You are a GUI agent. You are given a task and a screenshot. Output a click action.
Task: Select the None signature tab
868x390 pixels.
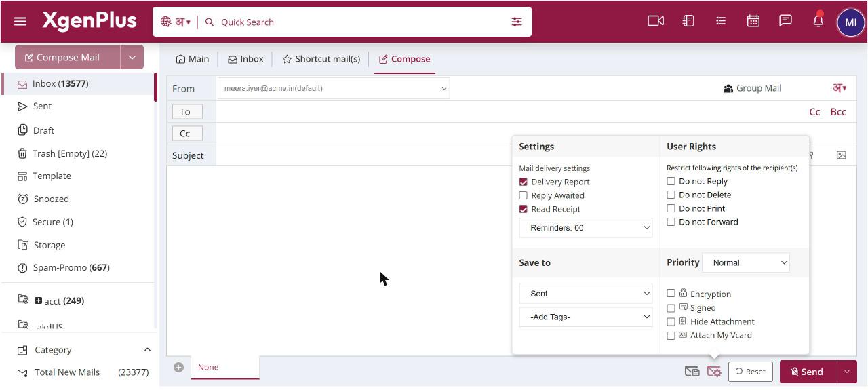point(225,367)
